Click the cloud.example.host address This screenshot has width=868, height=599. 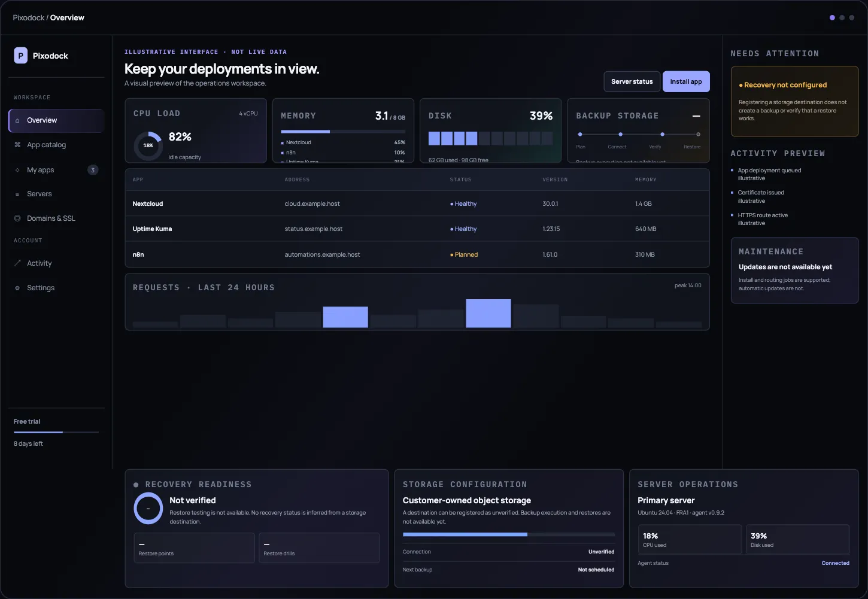coord(312,204)
